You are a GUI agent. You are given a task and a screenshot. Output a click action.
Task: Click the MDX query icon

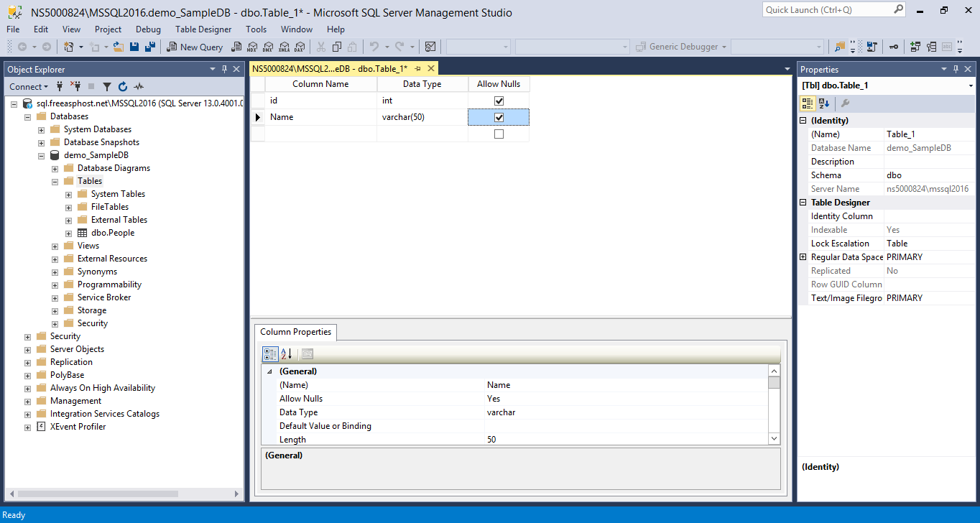[252, 47]
